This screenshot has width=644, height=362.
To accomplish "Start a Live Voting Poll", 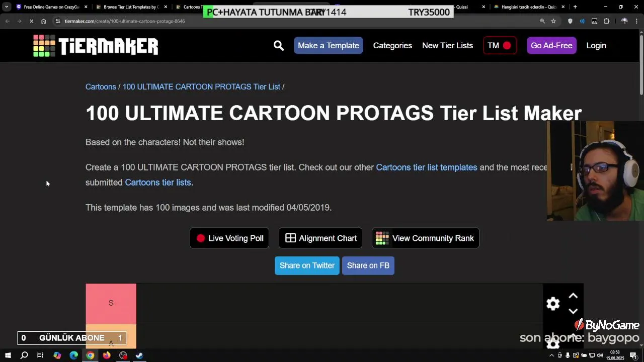I will click(229, 238).
